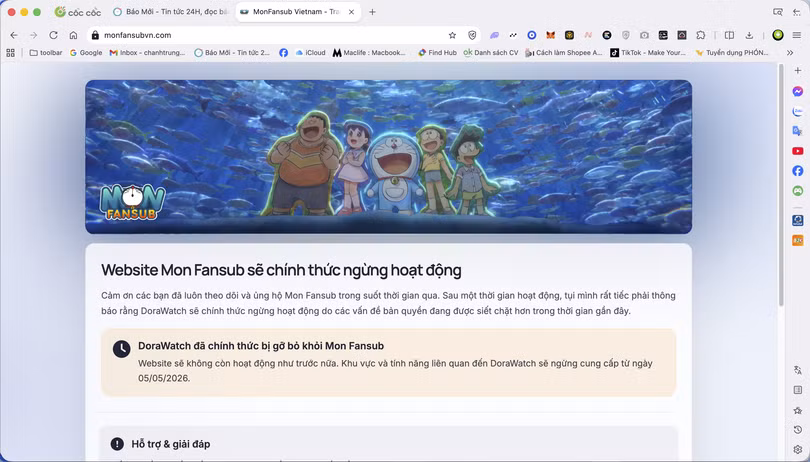Open the Cách làm Shopee bookmark
Screen dimensions: 810x462
click(564, 53)
